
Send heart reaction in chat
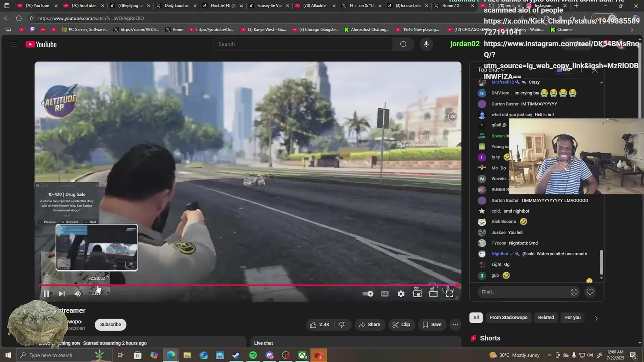tap(590, 292)
